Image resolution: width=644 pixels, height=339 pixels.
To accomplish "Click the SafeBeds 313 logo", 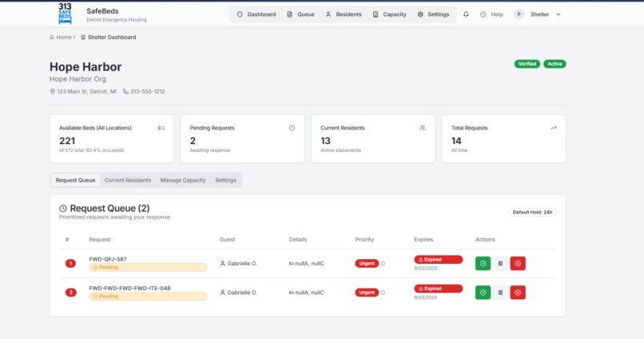I will tap(65, 14).
